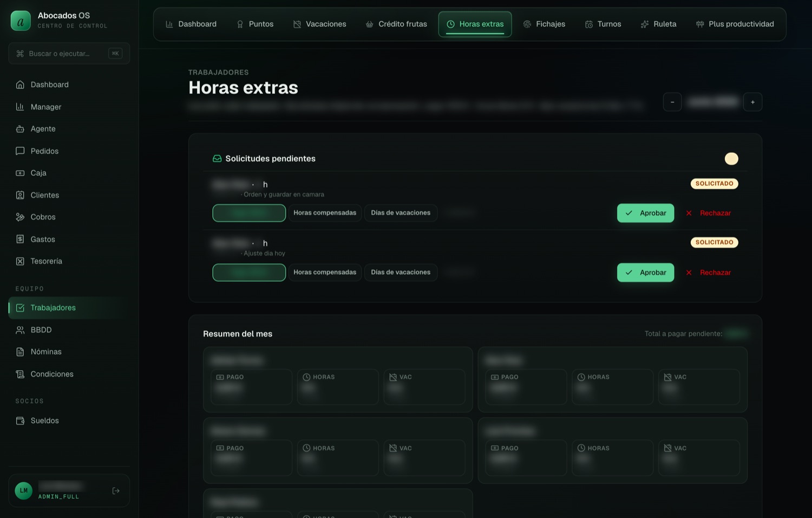The height and width of the screenshot is (518, 812).
Task: Open Pedidos in the sidebar
Action: [x=69, y=151]
